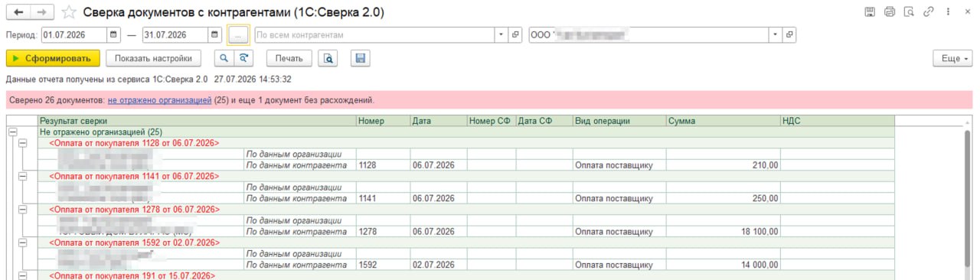Expand the contractor dropdown arrow
This screenshot has width=980, height=280.
pos(501,35)
